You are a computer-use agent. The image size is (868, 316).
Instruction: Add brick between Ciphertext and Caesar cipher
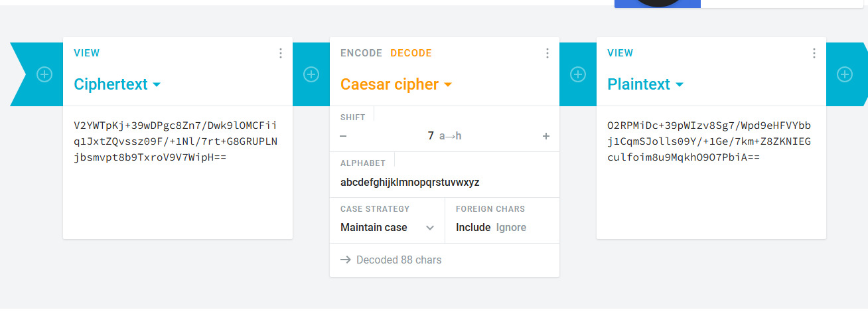pyautogui.click(x=311, y=74)
